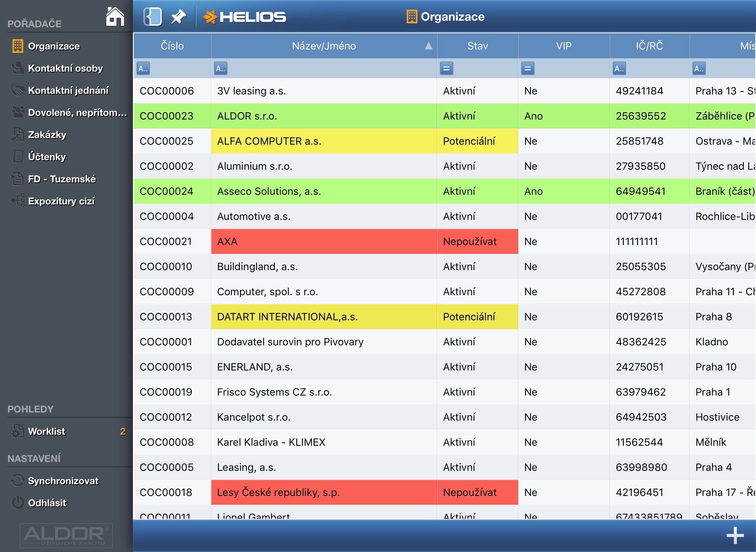The image size is (756, 552).
Task: Select ALFA COMPUTER a.s. cell
Action: tap(324, 141)
